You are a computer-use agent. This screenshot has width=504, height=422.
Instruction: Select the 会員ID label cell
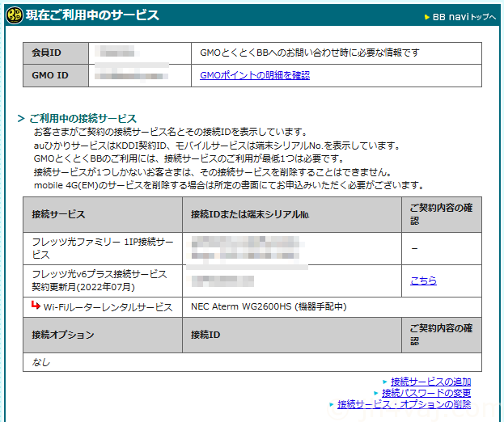point(55,53)
